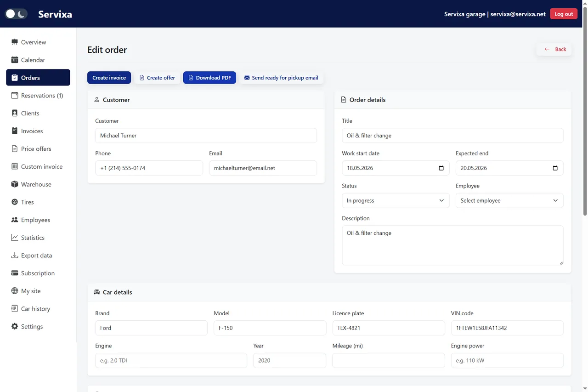Image resolution: width=588 pixels, height=392 pixels.
Task: Click the Reservations sidebar icon
Action: tap(15, 96)
